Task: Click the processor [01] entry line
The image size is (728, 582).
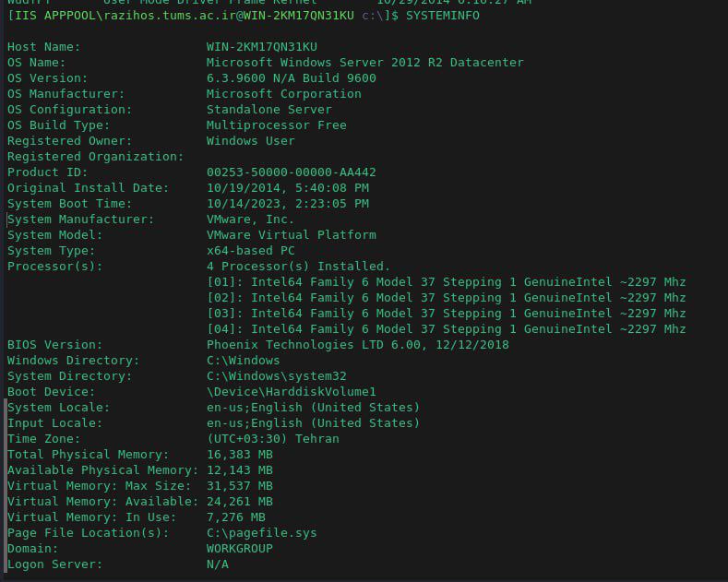Action: click(446, 282)
